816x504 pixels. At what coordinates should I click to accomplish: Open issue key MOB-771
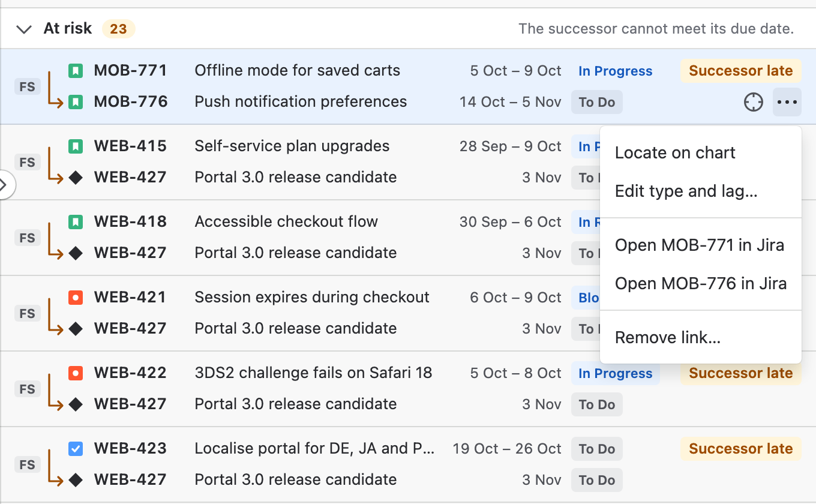[130, 71]
